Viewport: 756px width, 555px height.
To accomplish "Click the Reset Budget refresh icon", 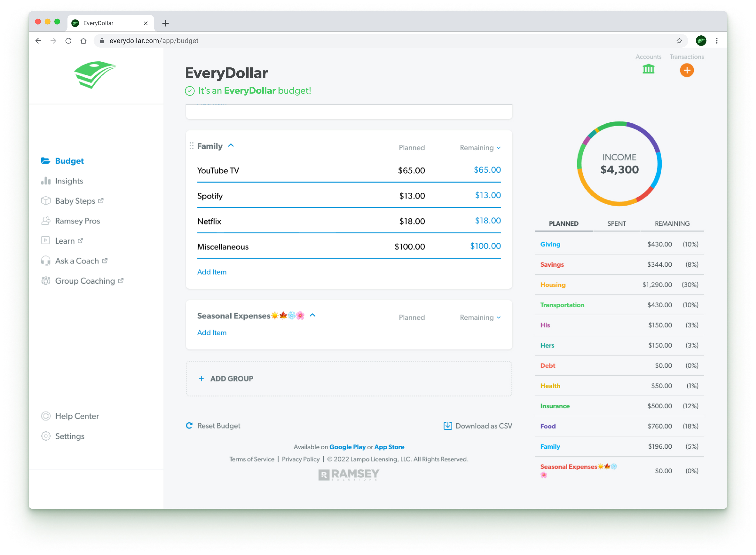I will tap(190, 426).
